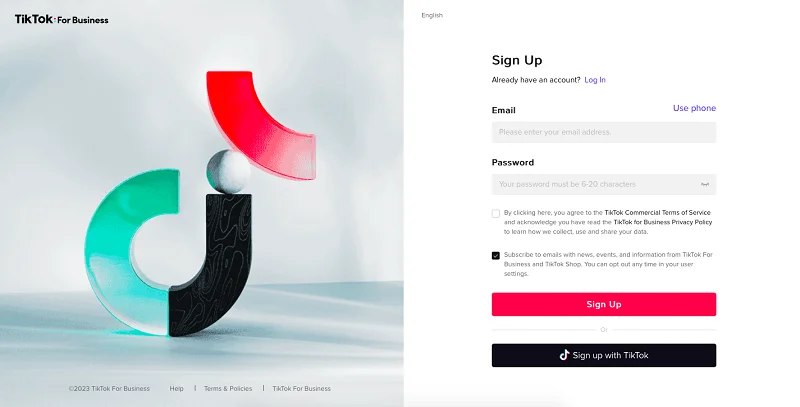Click the red Sign Up button
The width and height of the screenshot is (800, 407).
click(x=604, y=304)
